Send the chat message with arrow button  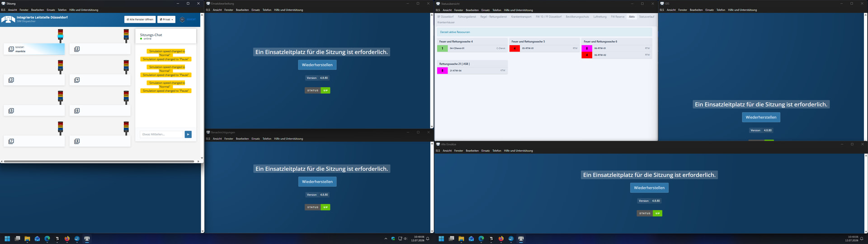(x=188, y=134)
